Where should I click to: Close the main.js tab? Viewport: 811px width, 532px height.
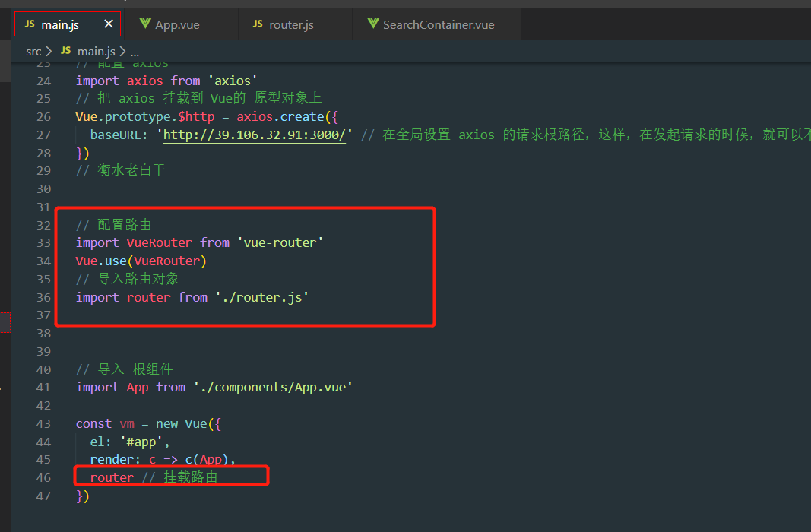(x=109, y=24)
